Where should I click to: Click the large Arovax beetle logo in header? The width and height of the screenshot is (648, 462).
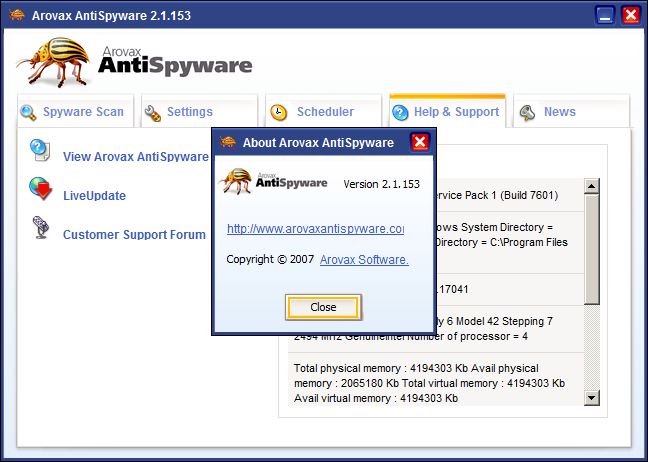[54, 62]
